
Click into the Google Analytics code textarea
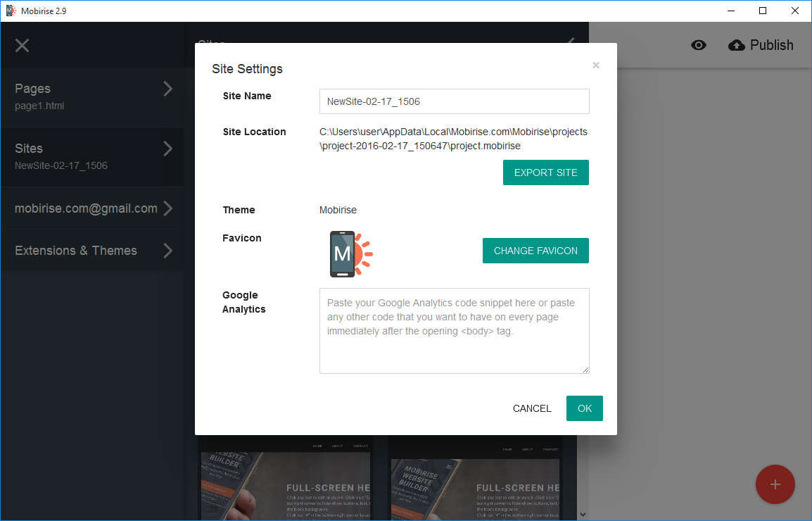point(454,331)
